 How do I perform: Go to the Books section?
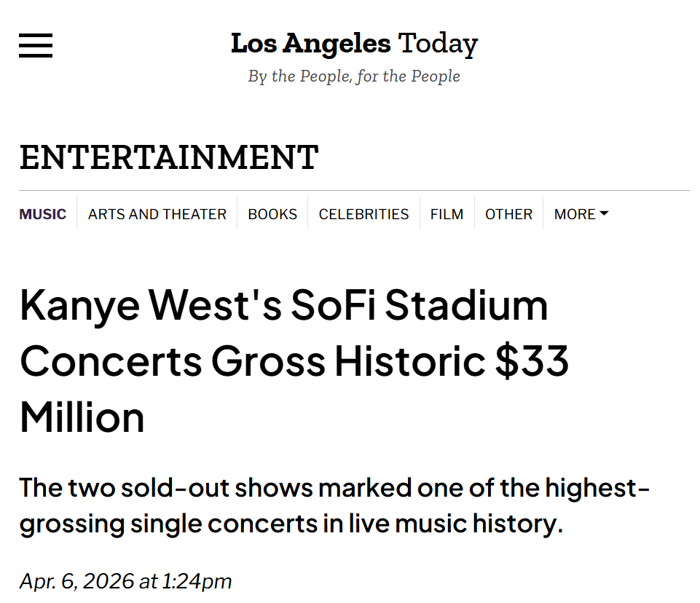click(x=272, y=214)
